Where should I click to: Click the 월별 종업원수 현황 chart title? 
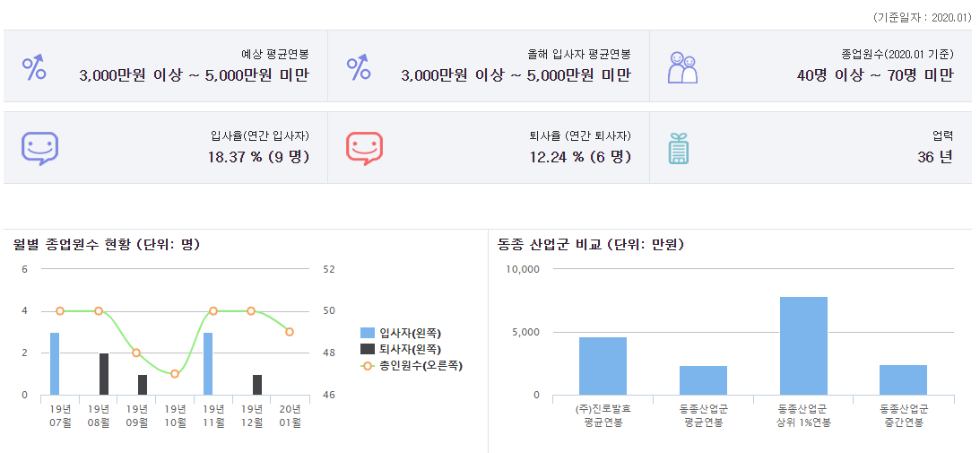click(x=106, y=245)
